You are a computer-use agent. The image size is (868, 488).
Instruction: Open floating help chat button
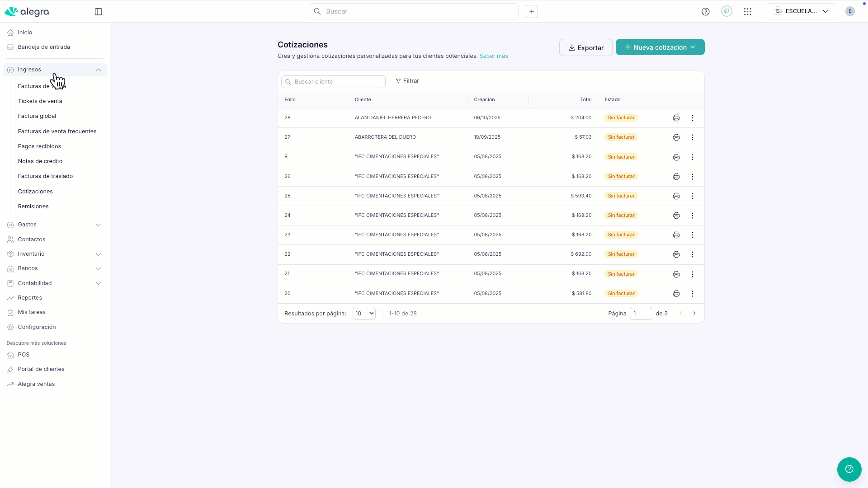coord(849,469)
